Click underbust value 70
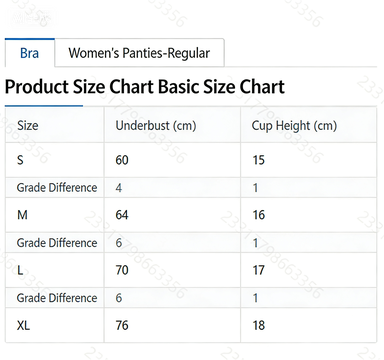The image size is (384, 360). point(122,270)
